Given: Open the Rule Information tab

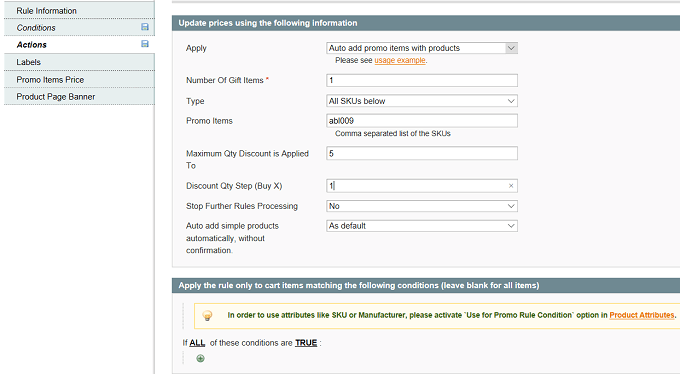Looking at the screenshot, I should pyautogui.click(x=79, y=10).
